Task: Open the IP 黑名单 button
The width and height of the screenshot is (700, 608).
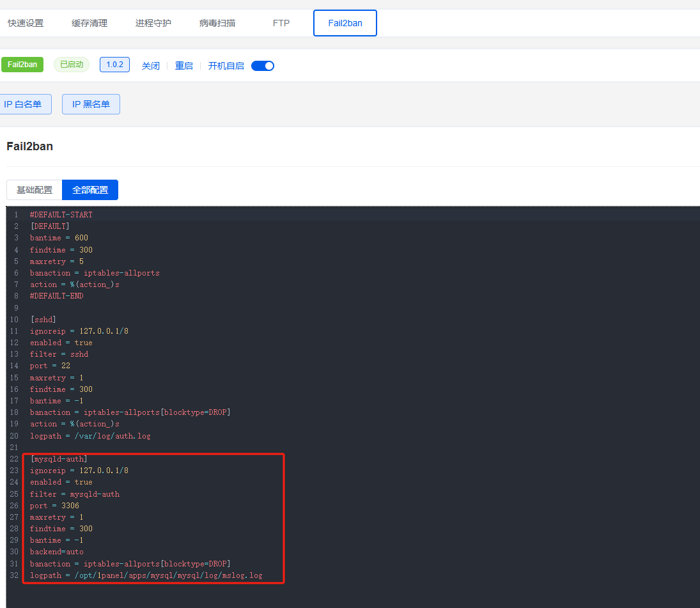Action: click(x=91, y=104)
